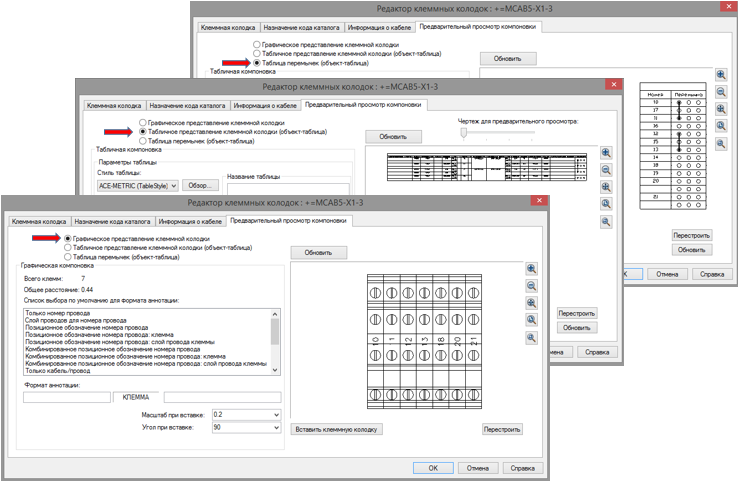Click Вставить клеммную колодку button

(x=337, y=429)
